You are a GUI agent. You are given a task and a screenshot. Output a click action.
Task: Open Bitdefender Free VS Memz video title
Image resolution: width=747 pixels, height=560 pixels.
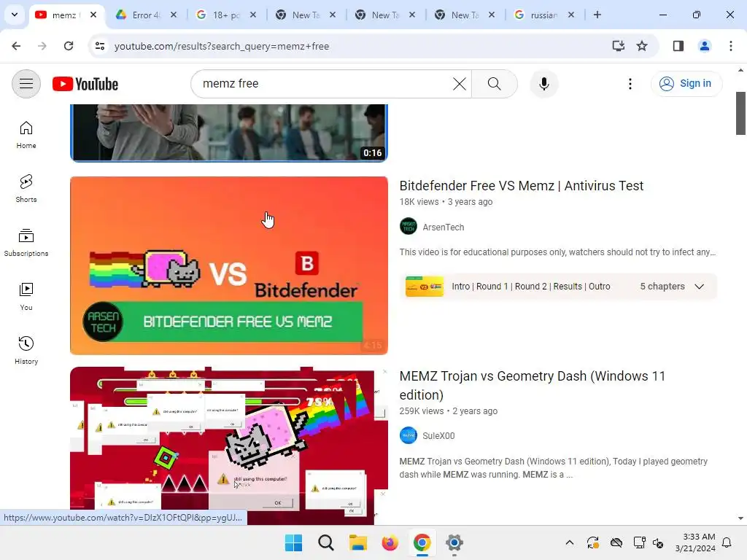[521, 186]
